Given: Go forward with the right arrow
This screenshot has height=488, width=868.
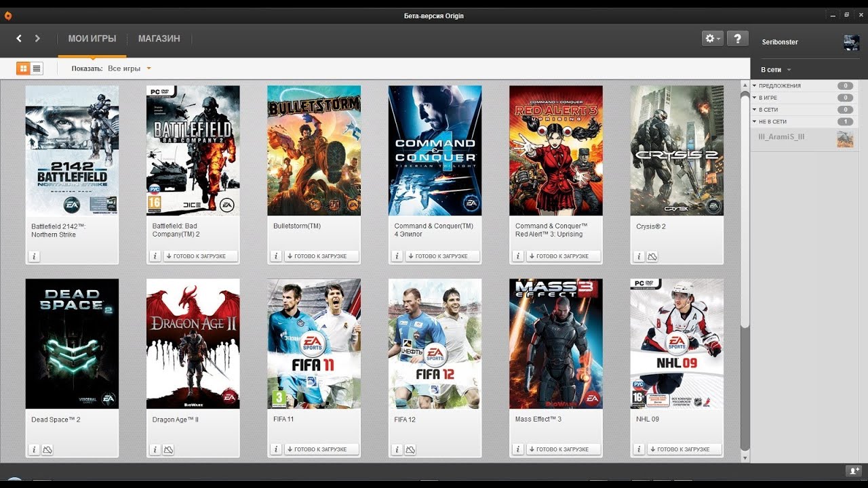Looking at the screenshot, I should coord(37,39).
